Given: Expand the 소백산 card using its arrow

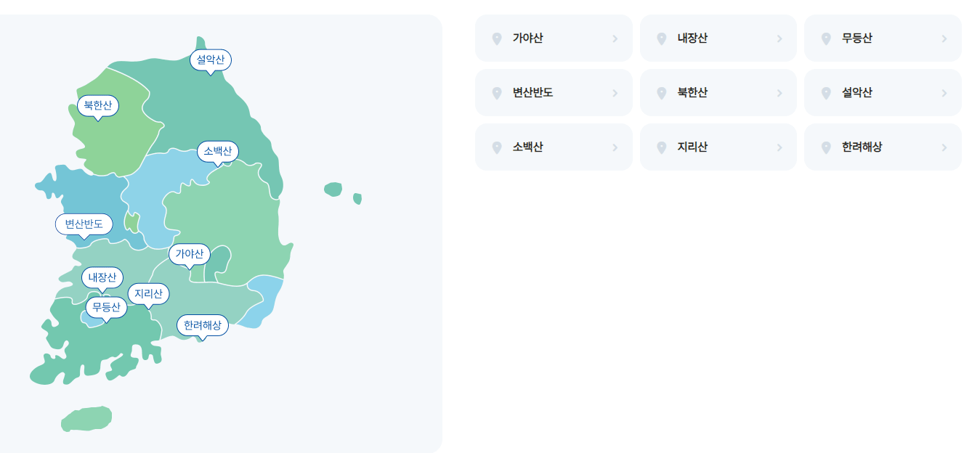Looking at the screenshot, I should coord(615,147).
